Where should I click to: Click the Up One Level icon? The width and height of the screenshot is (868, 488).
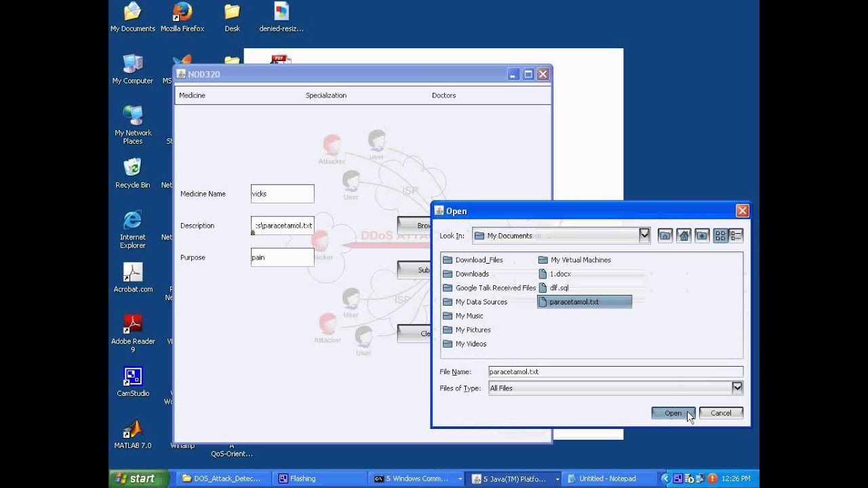click(x=665, y=236)
